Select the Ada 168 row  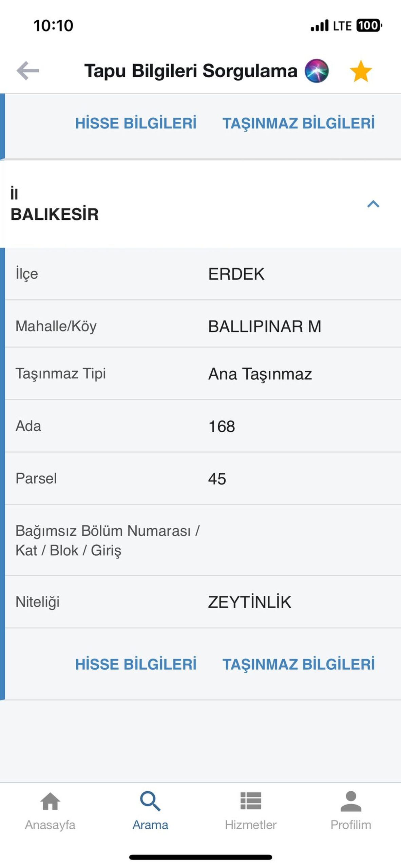tap(203, 426)
